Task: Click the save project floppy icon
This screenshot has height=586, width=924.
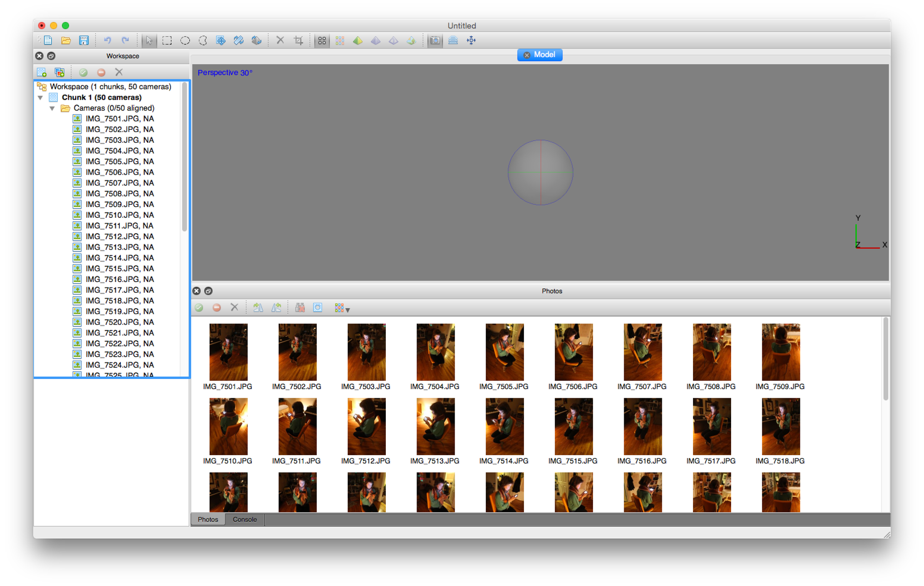Action: [x=84, y=40]
